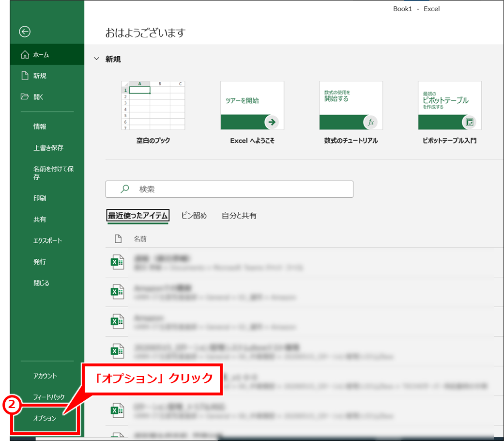The image size is (504, 441).
Task: Click the home icon beside ホーム
Action: click(x=25, y=55)
